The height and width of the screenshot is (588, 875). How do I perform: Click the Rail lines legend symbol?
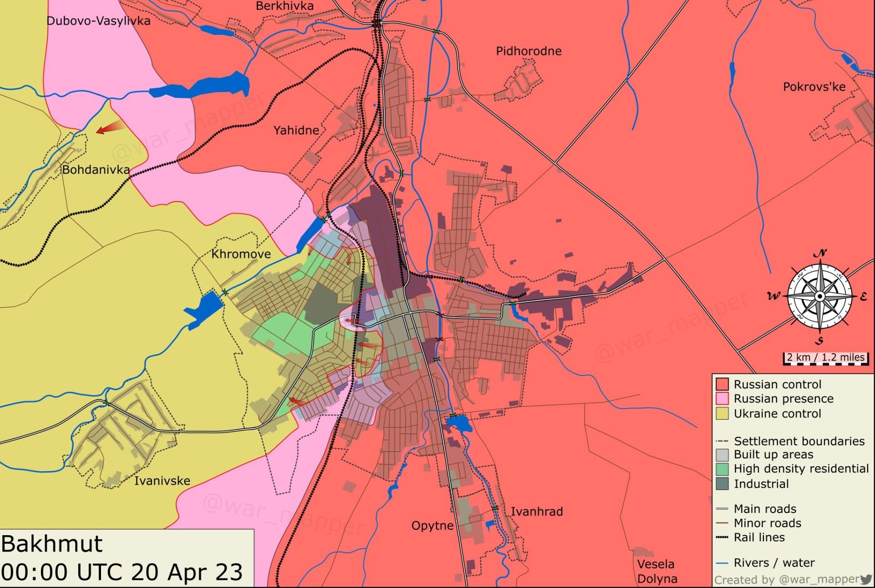tap(722, 537)
